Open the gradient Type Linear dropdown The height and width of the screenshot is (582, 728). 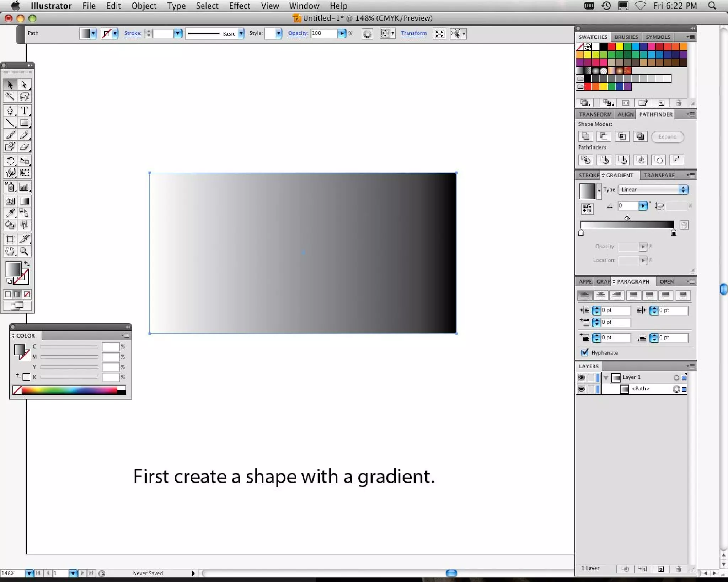pyautogui.click(x=653, y=190)
